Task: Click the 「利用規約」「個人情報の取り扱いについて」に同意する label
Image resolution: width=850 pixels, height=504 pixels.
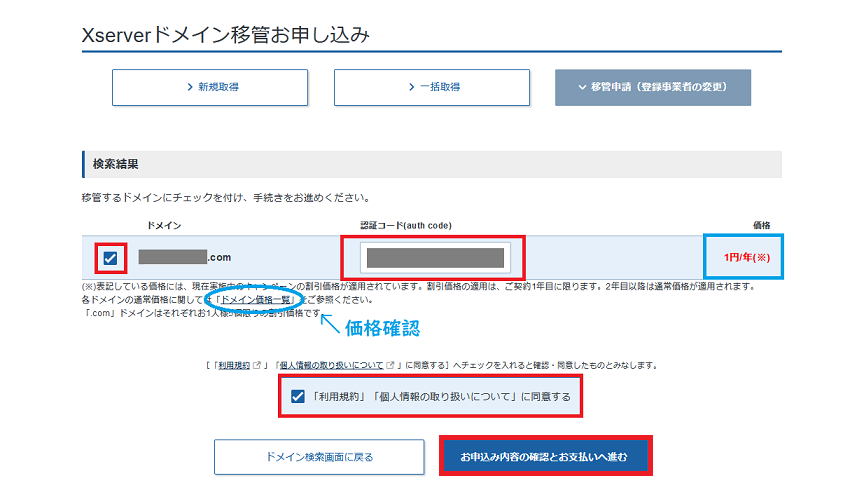Action: tap(442, 397)
